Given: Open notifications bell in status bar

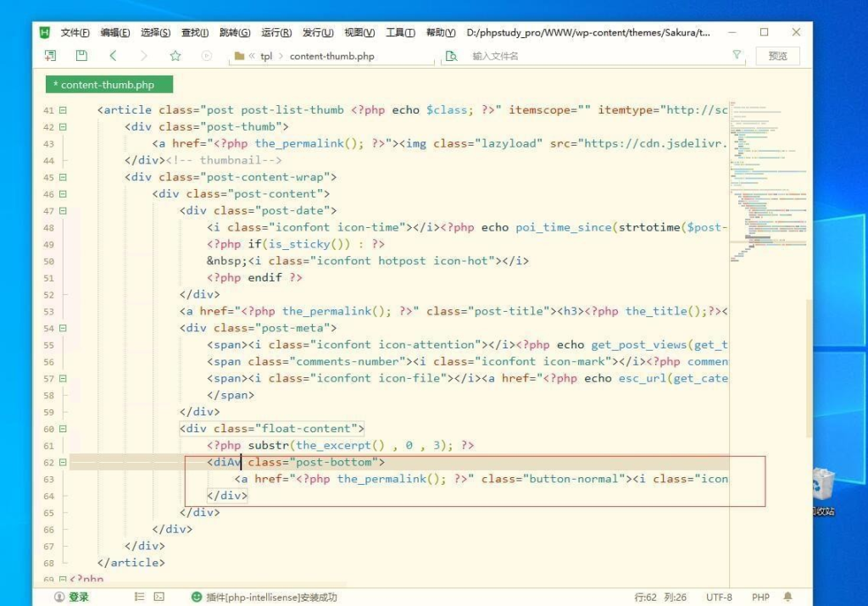Looking at the screenshot, I should [788, 597].
